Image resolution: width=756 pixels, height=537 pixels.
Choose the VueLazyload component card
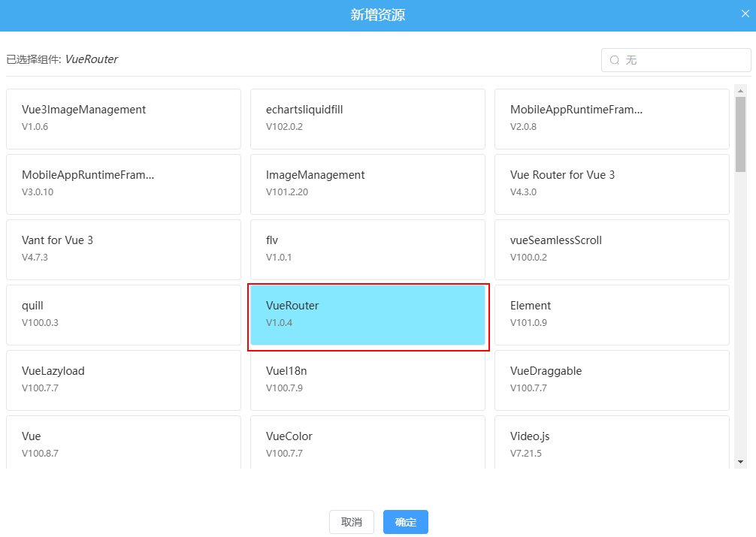pyautogui.click(x=123, y=380)
